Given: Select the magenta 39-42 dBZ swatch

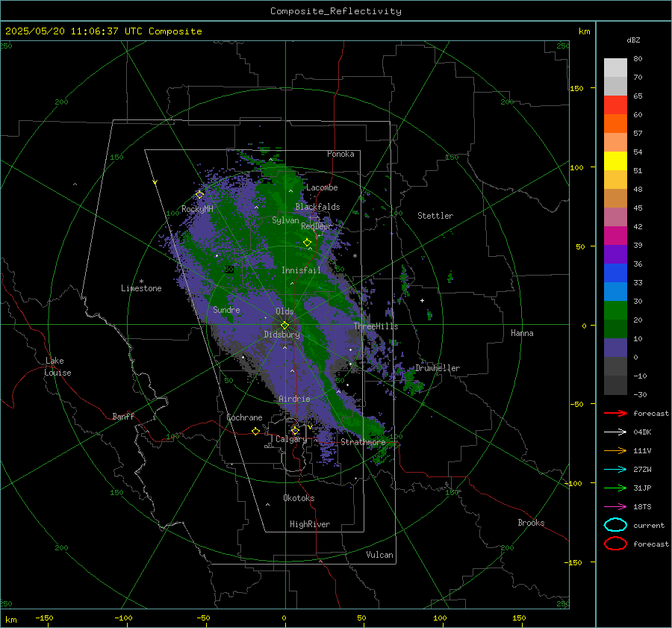Looking at the screenshot, I should click(615, 236).
